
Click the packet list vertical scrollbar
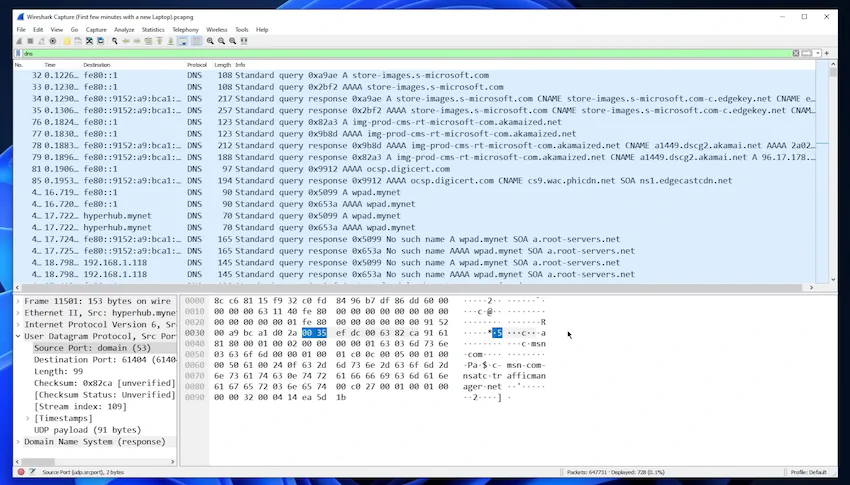point(833,172)
